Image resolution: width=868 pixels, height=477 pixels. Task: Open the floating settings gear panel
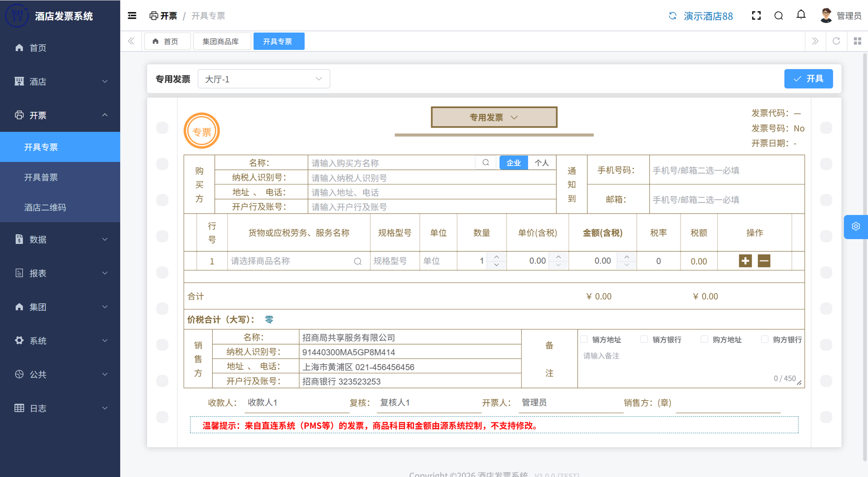coord(856,227)
